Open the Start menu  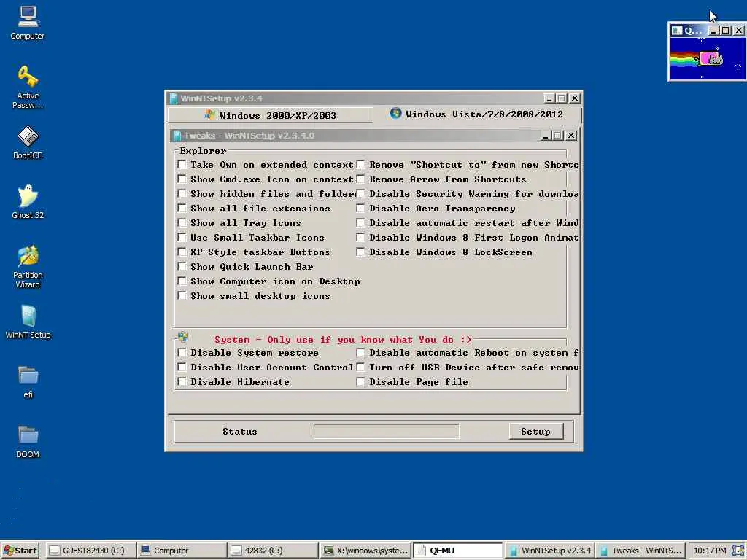tap(20, 551)
